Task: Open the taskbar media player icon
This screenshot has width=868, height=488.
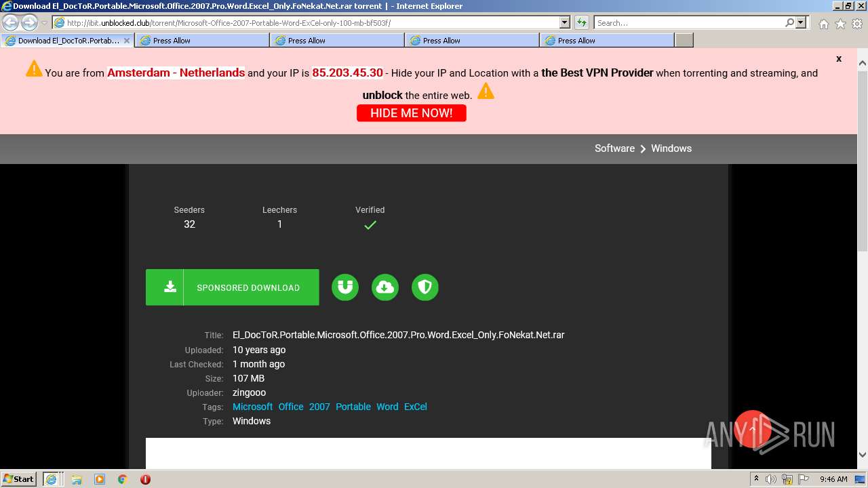Action: (100, 479)
